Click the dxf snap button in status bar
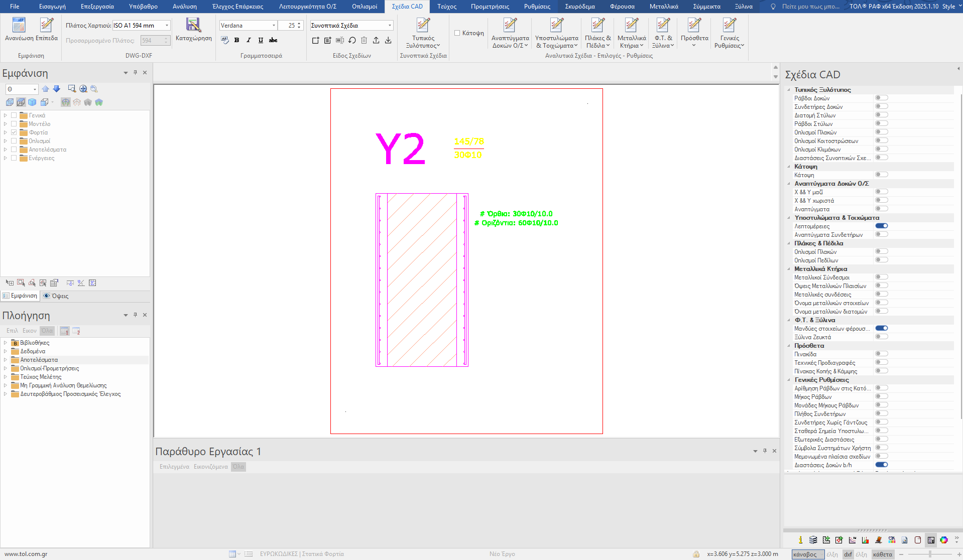This screenshot has height=560, width=963. (848, 554)
